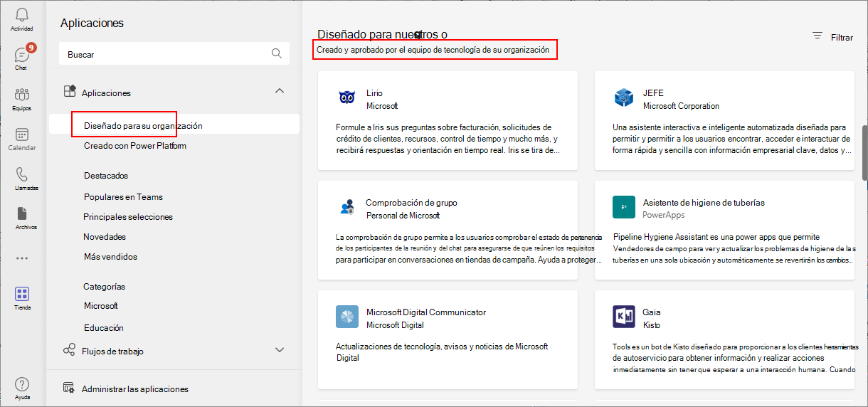
Task: Open the Llamadas phone icon
Action: (22, 174)
